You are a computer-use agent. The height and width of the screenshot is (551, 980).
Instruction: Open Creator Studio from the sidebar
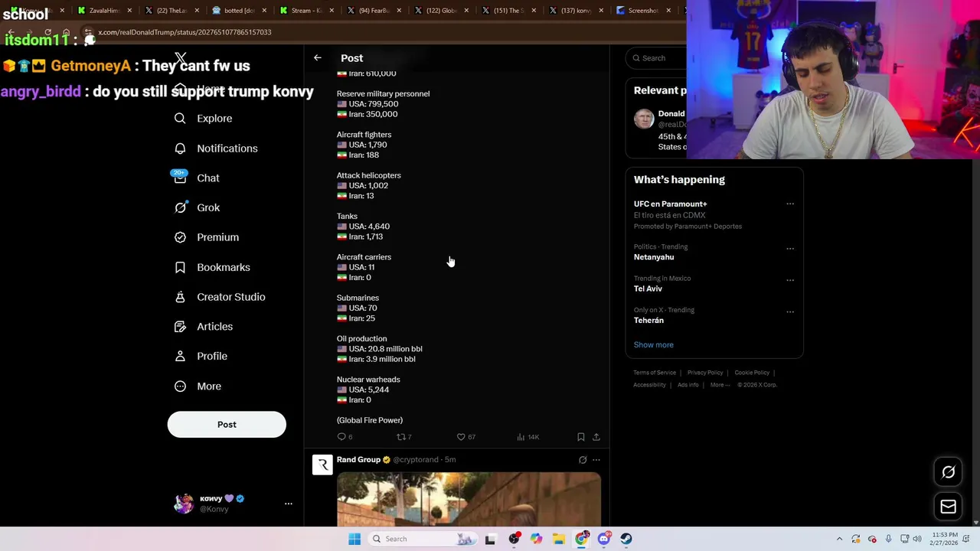[220, 297]
